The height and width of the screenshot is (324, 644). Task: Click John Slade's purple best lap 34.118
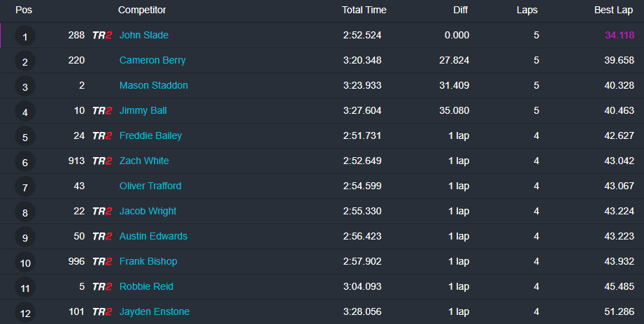[620, 36]
